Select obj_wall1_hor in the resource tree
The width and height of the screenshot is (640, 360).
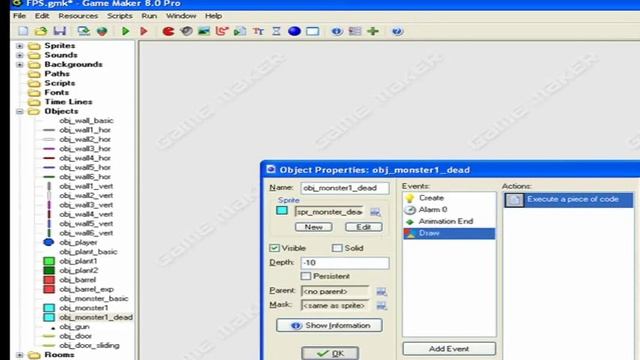85,130
